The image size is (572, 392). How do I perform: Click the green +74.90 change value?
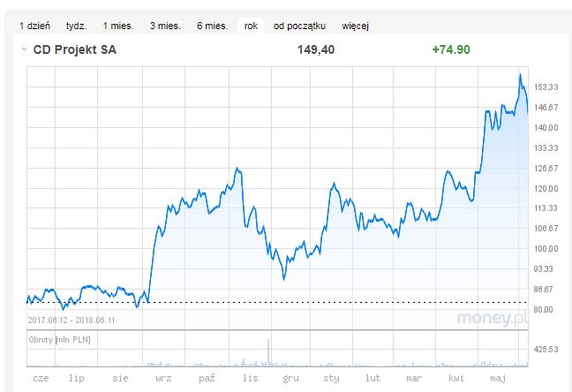click(x=449, y=50)
